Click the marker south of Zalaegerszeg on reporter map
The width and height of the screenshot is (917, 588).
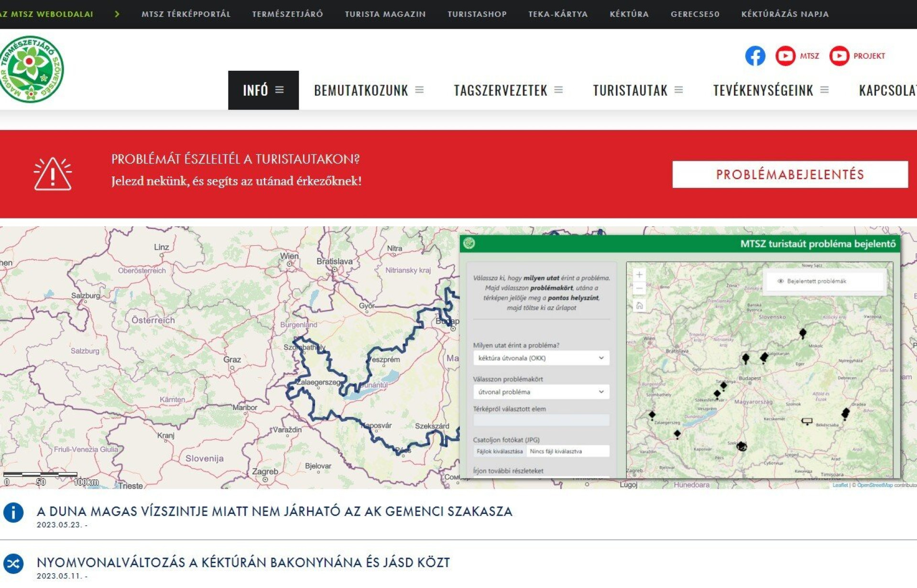coord(677,434)
